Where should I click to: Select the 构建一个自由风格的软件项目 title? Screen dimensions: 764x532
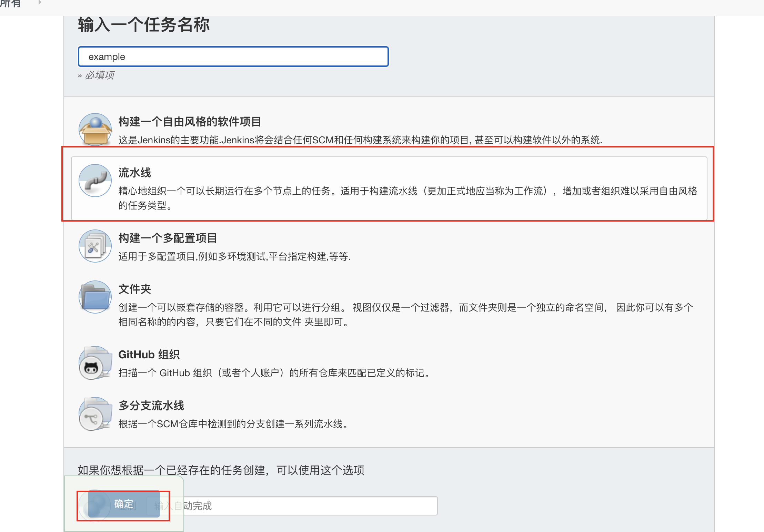[190, 122]
